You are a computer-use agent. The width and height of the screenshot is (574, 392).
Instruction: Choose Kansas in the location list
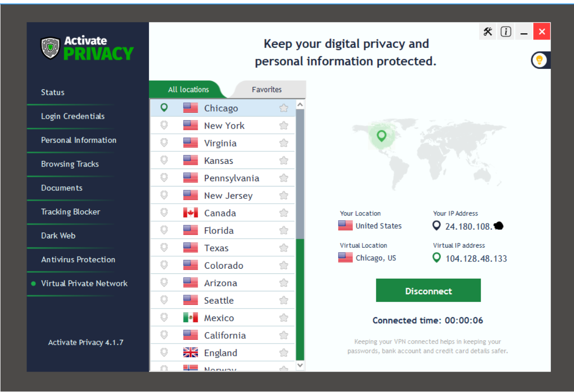pos(222,160)
